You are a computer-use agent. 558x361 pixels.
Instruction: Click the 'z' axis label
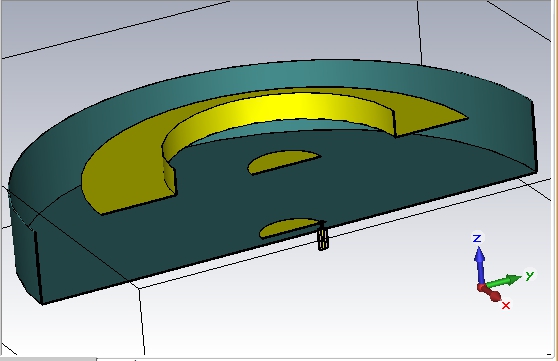(x=477, y=238)
